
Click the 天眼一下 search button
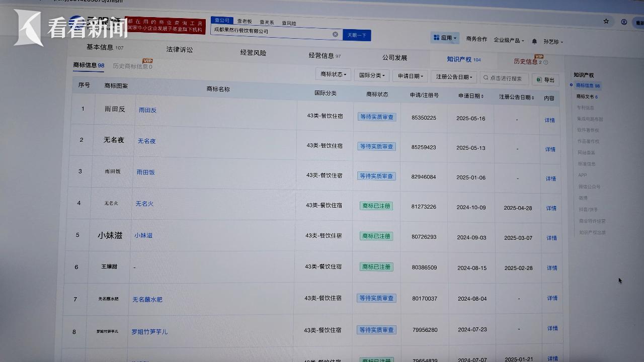[x=357, y=35]
